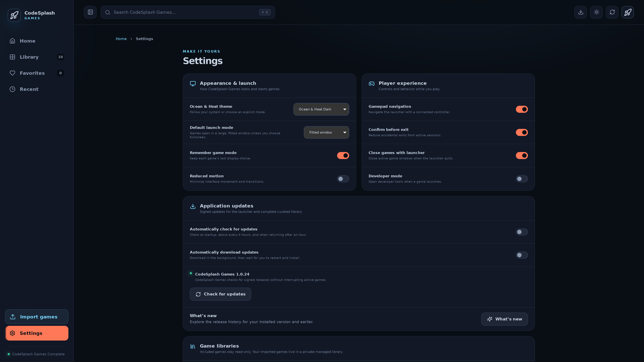Click the Recent clock icon
The width and height of the screenshot is (644, 362).
(13, 89)
